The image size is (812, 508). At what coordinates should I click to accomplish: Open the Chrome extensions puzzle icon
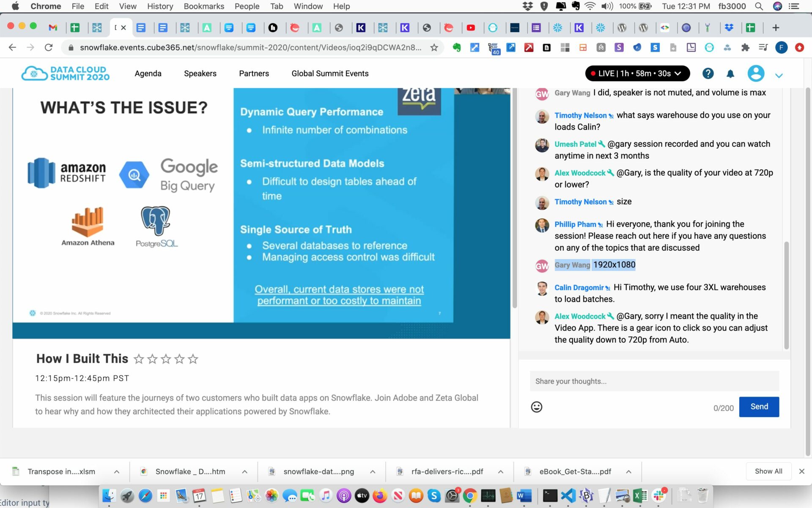[x=745, y=47]
